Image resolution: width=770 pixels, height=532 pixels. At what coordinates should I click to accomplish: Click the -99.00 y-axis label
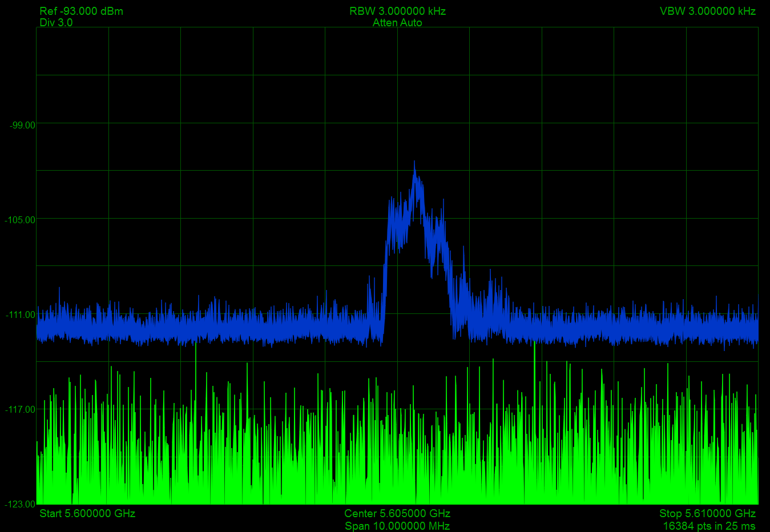tap(22, 124)
